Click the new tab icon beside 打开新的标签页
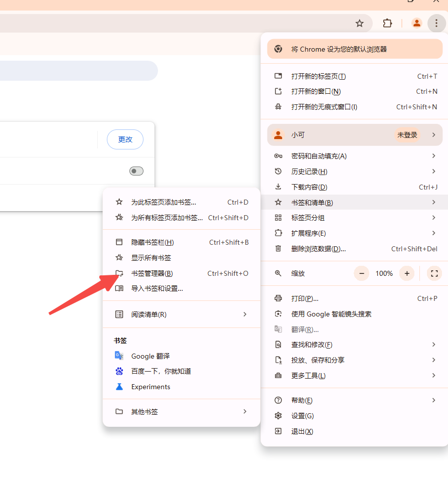Image resolution: width=448 pixels, height=495 pixels. coord(278,76)
